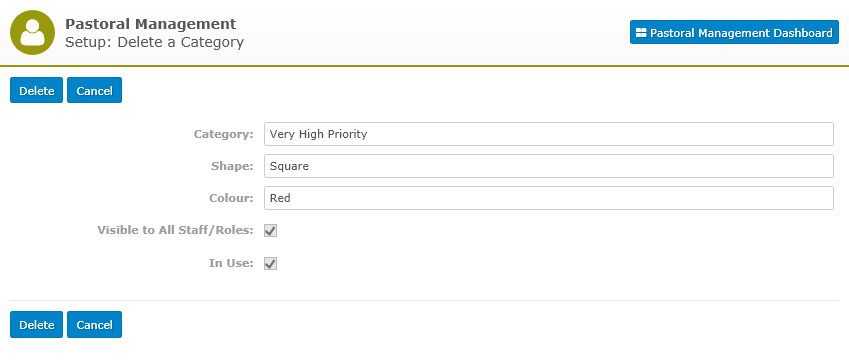Click the top Cancel button
Viewport: 849px width, 364px height.
[x=94, y=90]
